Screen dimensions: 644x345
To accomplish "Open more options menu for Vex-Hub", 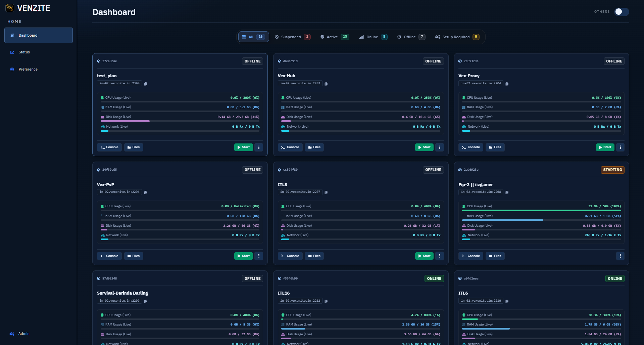I will coord(440,147).
